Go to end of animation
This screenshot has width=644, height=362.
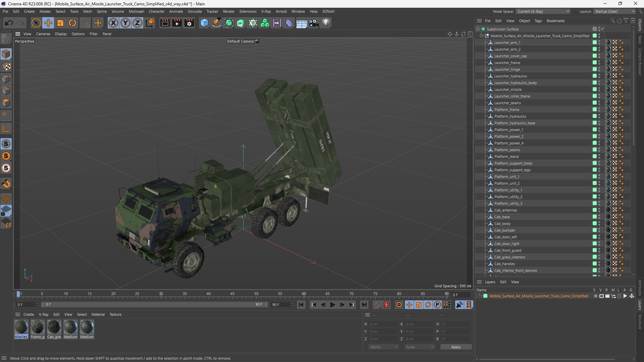click(x=364, y=305)
